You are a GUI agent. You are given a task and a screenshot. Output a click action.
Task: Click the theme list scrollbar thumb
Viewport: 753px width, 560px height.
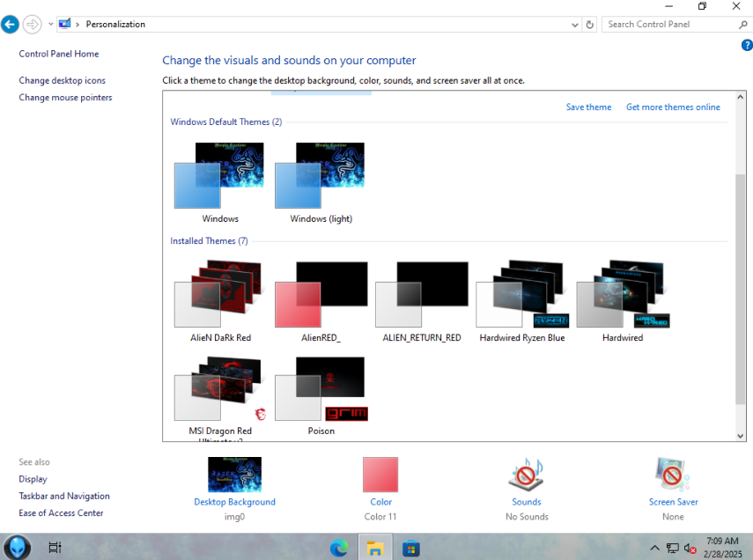coord(740,289)
